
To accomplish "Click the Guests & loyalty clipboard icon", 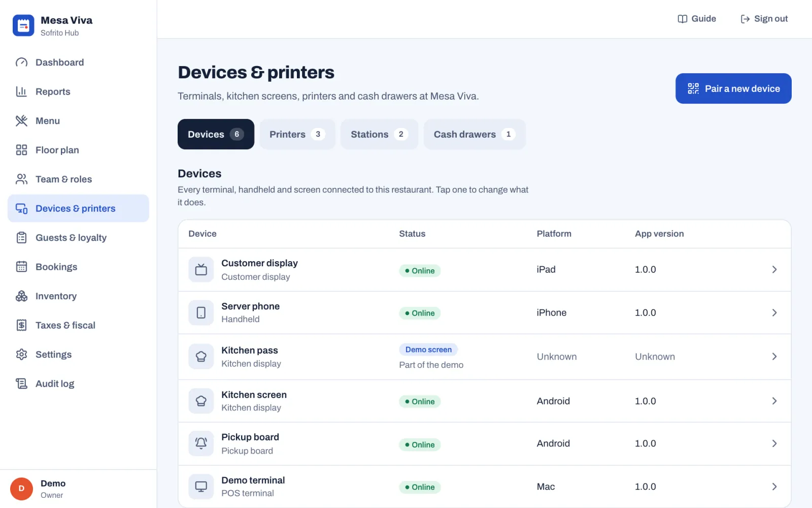I will click(21, 238).
